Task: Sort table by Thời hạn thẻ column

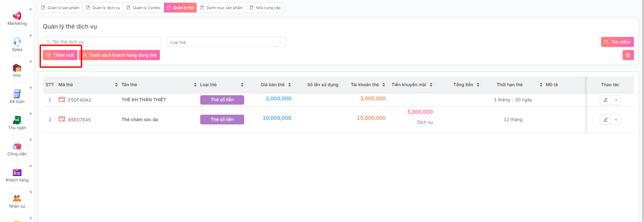Action: tap(541, 85)
